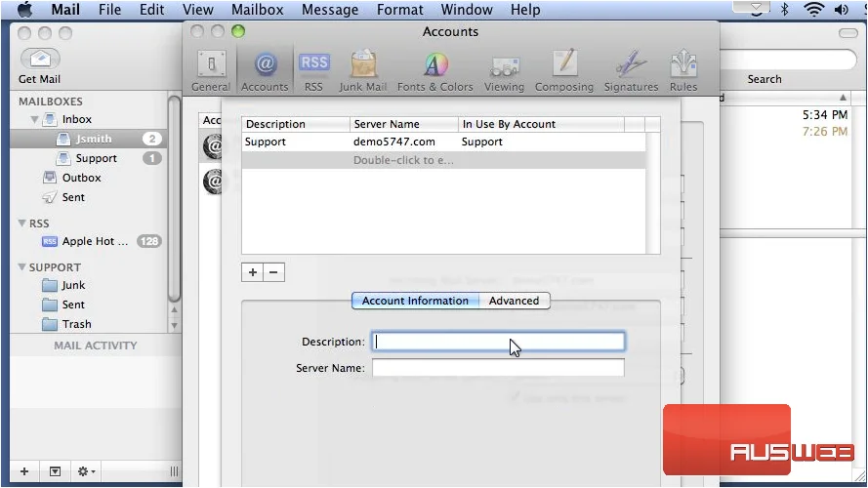Add a new SMTP server with plus
Screen dimensions: 868x488
253,272
